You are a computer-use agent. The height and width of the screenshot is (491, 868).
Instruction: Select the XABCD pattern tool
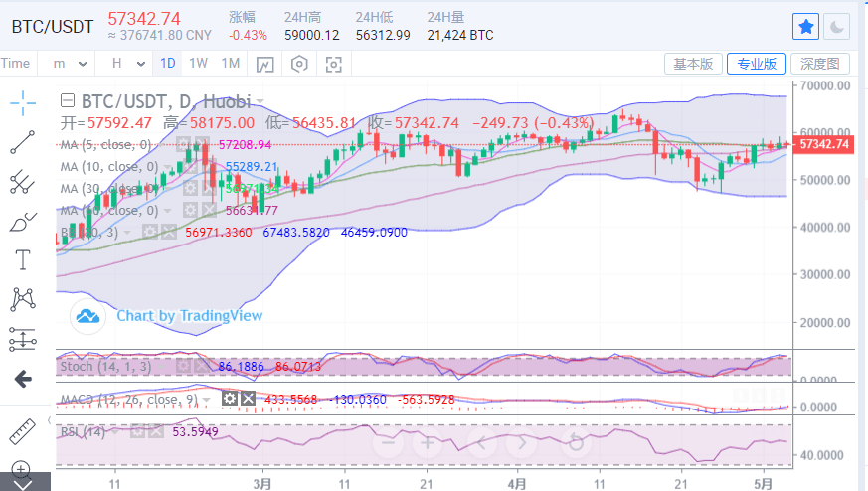(x=23, y=299)
